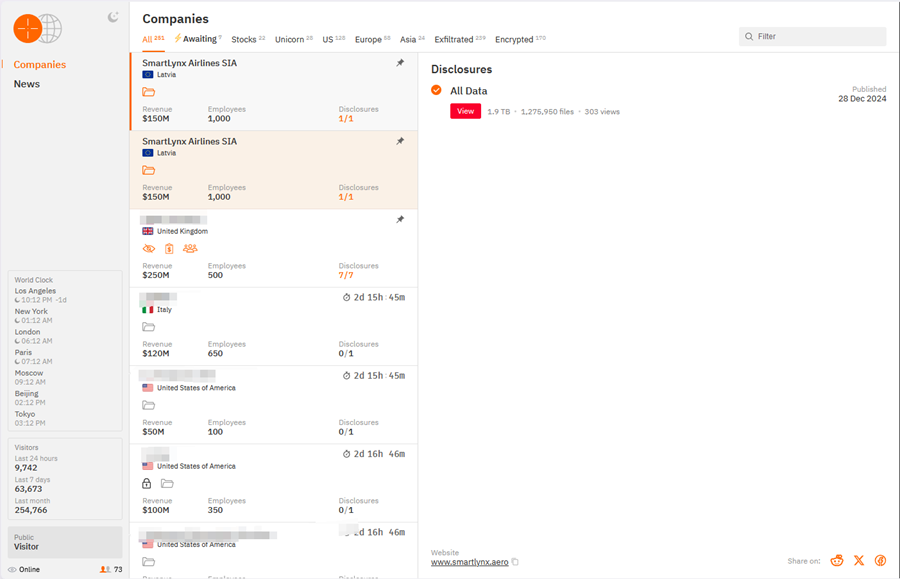900x579 pixels.
Task: Click the dollar document icon on the United Kingdom card
Action: coord(169,248)
